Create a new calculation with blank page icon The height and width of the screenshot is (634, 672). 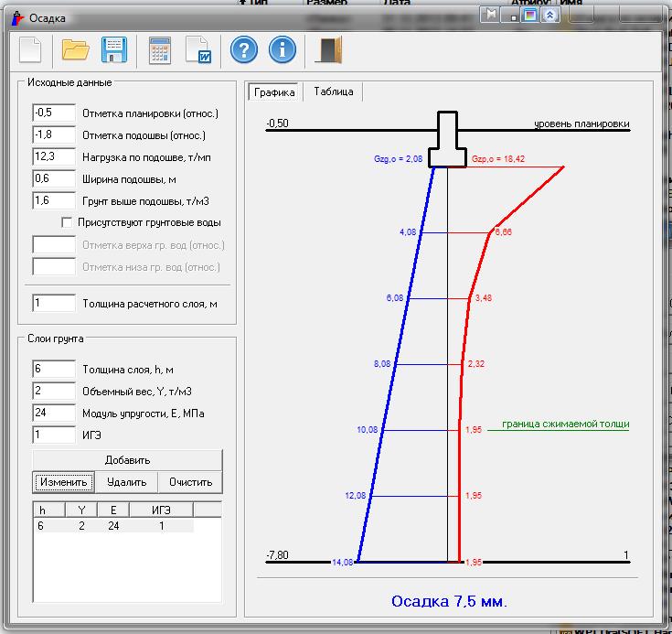pos(30,50)
